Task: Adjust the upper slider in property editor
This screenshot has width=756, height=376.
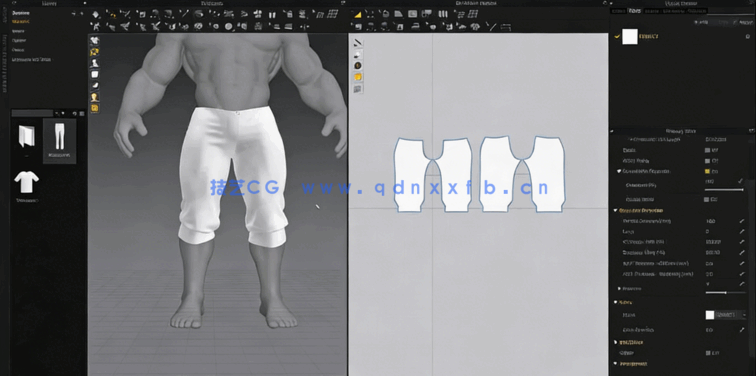Action: 724,189
